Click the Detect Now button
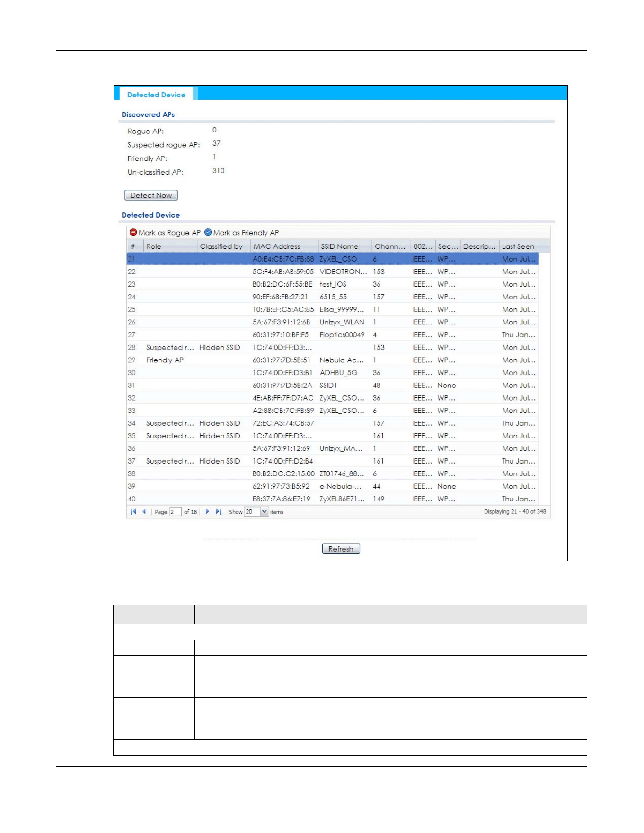Screen dimensions: 644x833 [x=151, y=195]
